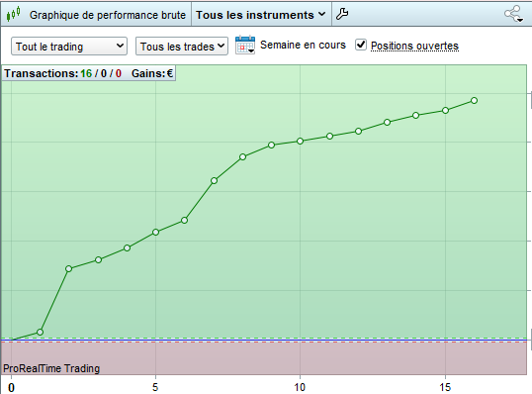Select the data point at trade 1
This screenshot has width=532, height=394.
(40, 332)
